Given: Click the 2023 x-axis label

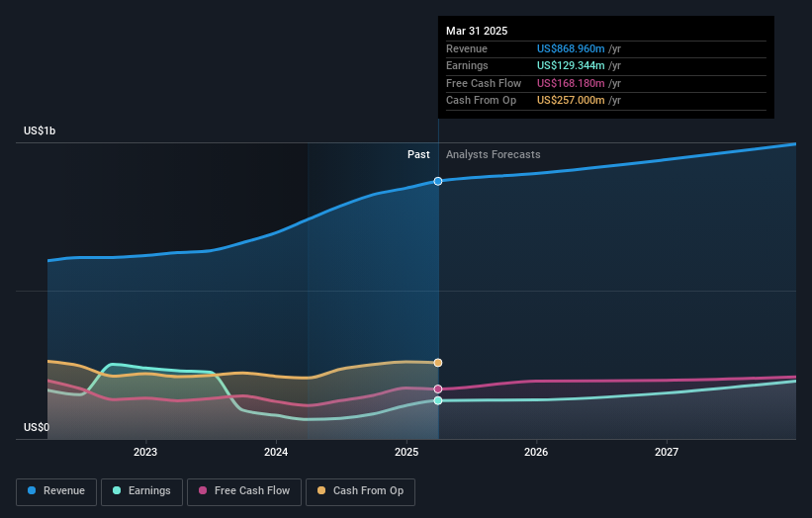Looking at the screenshot, I should (x=145, y=452).
